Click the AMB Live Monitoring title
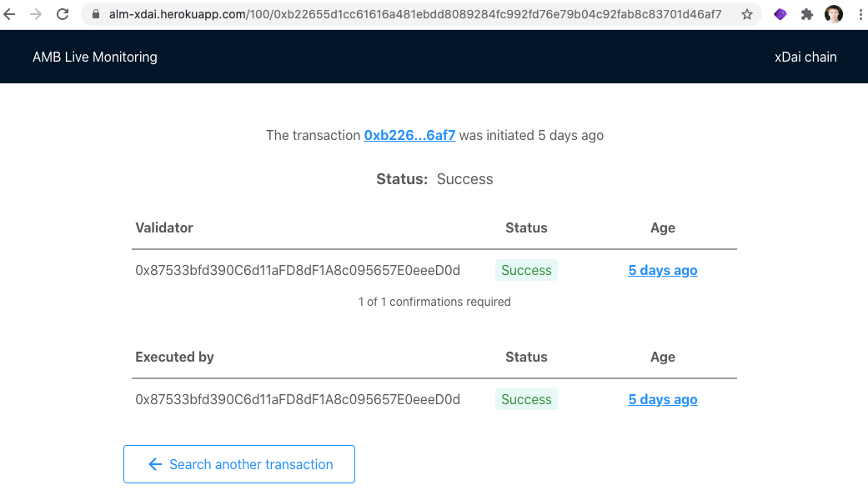Image resolution: width=868 pixels, height=490 pixels. [x=95, y=57]
